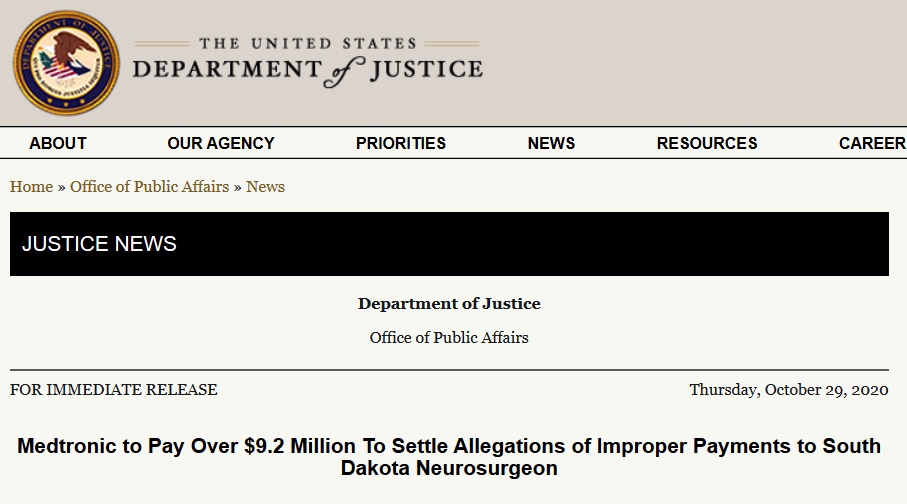Screen dimensions: 907x504
Task: Click the » separator after Home
Action: tap(62, 187)
